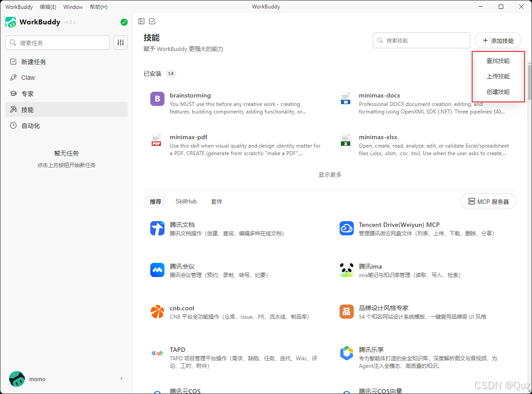Click the 添加技能 button
This screenshot has height=394, width=532.
click(x=498, y=40)
